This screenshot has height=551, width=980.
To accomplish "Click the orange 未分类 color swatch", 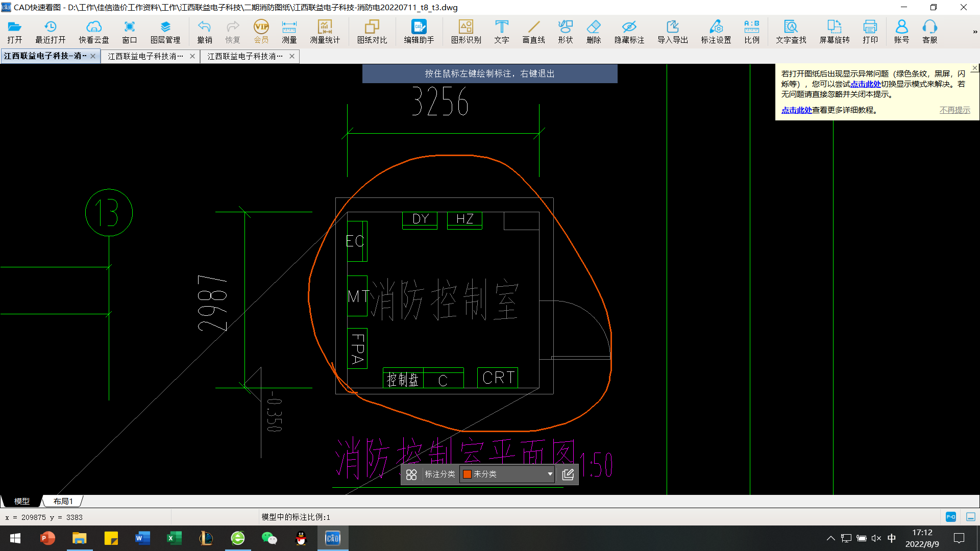I will click(467, 474).
